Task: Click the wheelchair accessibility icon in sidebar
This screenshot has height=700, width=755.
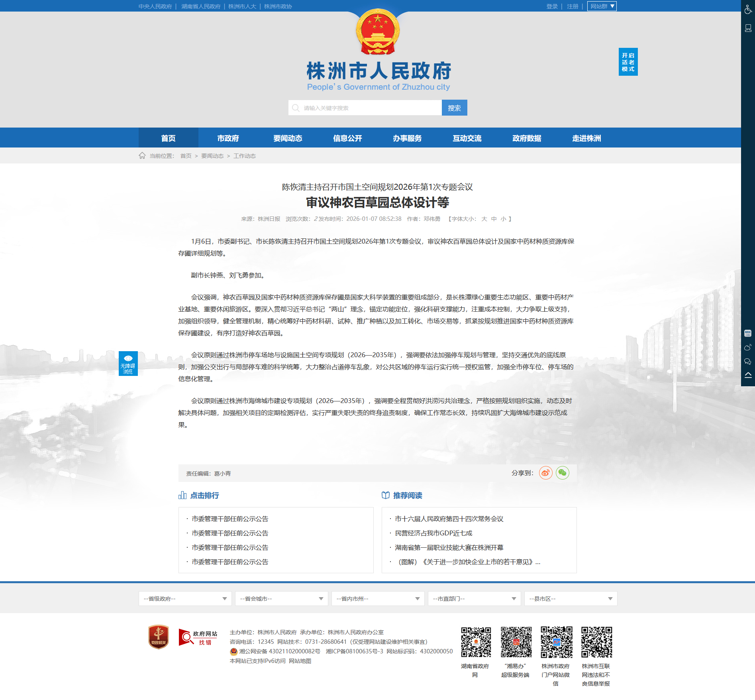Action: click(748, 9)
